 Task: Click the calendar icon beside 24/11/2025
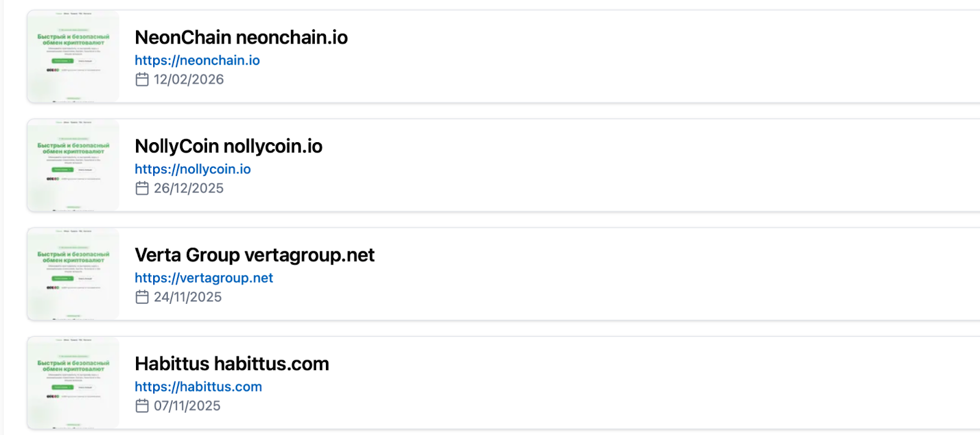142,297
